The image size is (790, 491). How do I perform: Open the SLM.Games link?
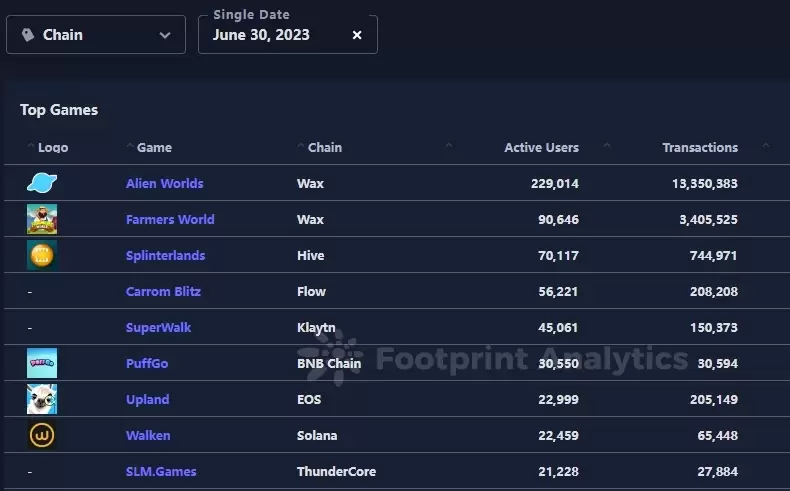coord(161,471)
